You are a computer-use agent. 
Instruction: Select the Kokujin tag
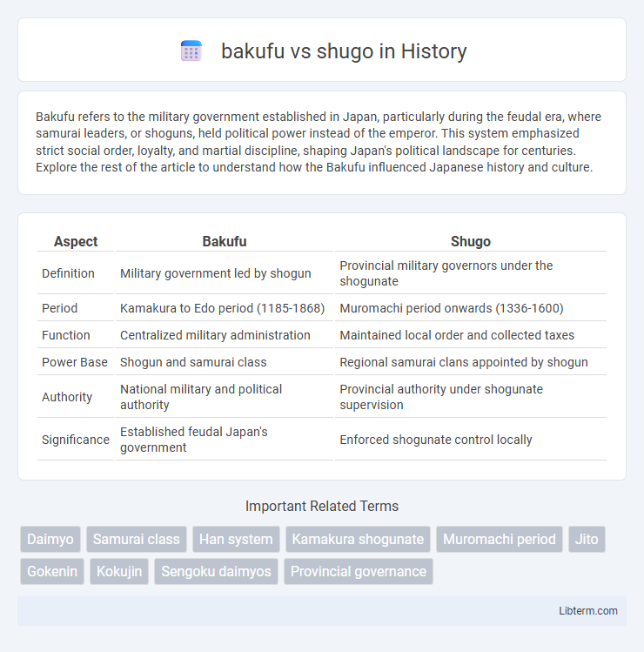119,571
